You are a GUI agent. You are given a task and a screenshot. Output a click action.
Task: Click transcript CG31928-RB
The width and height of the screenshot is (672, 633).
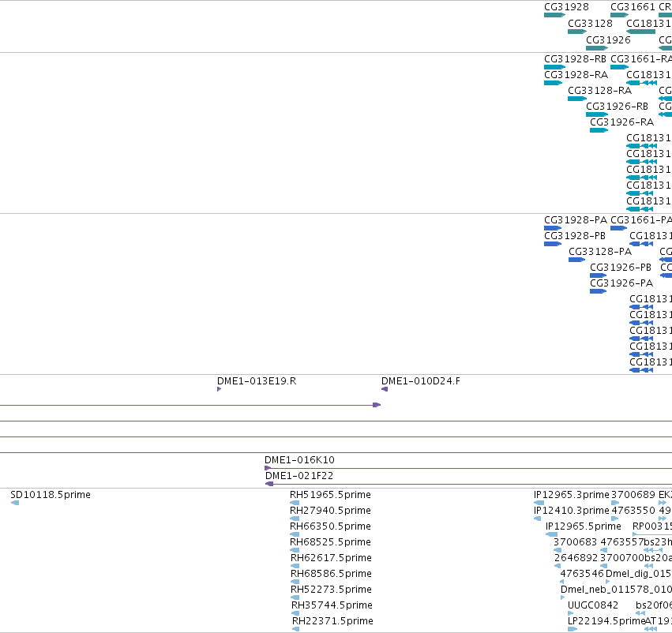pos(554,67)
